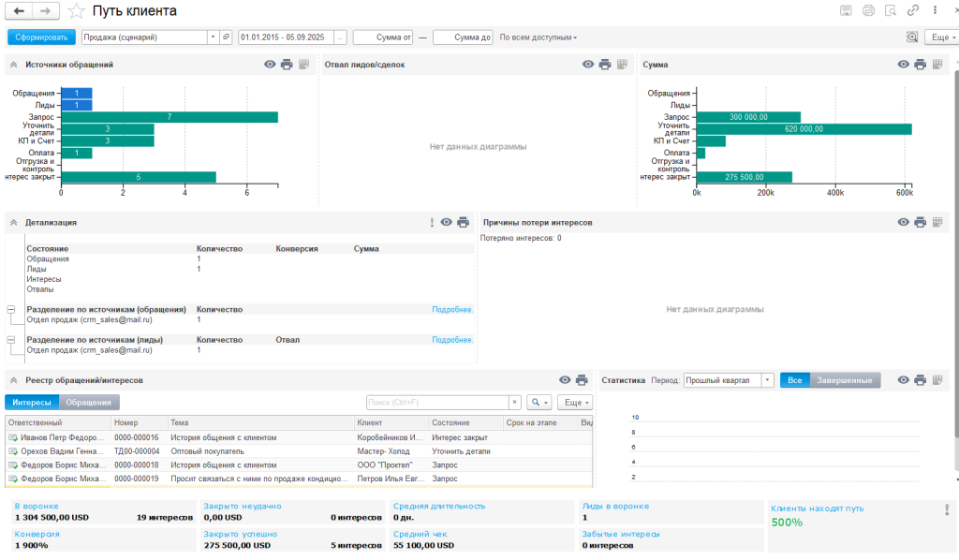Open table view icon in Сумма panel
Viewport: 959px width, 560px height.
[937, 65]
